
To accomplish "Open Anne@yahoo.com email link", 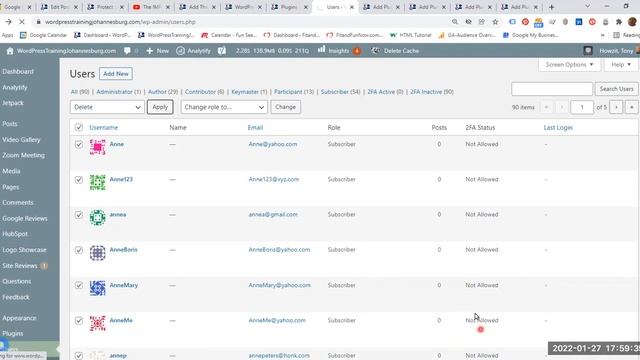I will pos(273,144).
